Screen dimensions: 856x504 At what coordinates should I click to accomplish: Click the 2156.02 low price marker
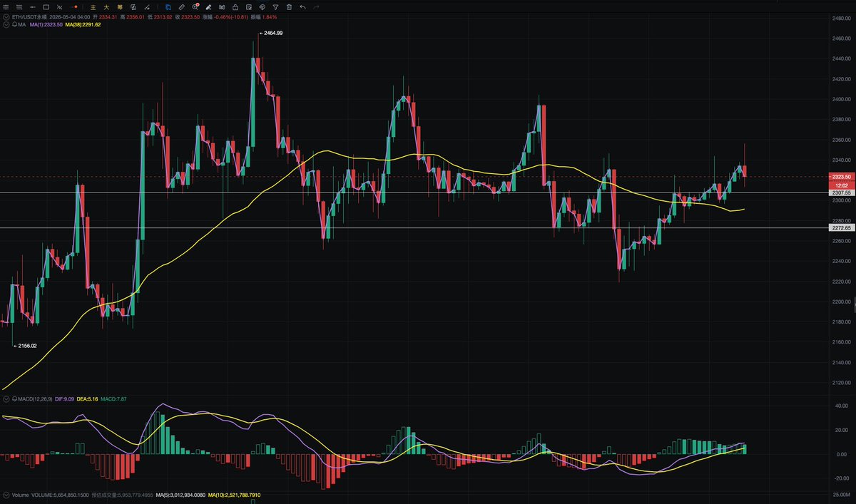tap(24, 345)
